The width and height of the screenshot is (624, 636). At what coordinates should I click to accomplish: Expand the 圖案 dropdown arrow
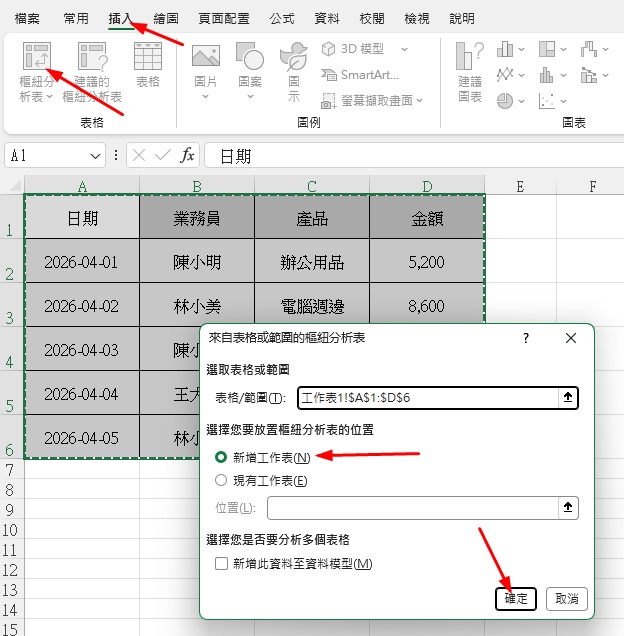click(250, 97)
